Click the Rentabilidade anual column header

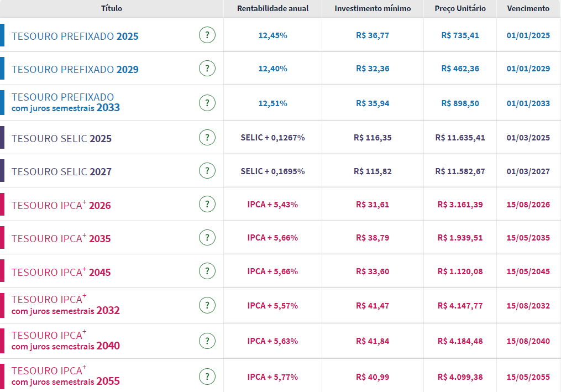(x=272, y=8)
